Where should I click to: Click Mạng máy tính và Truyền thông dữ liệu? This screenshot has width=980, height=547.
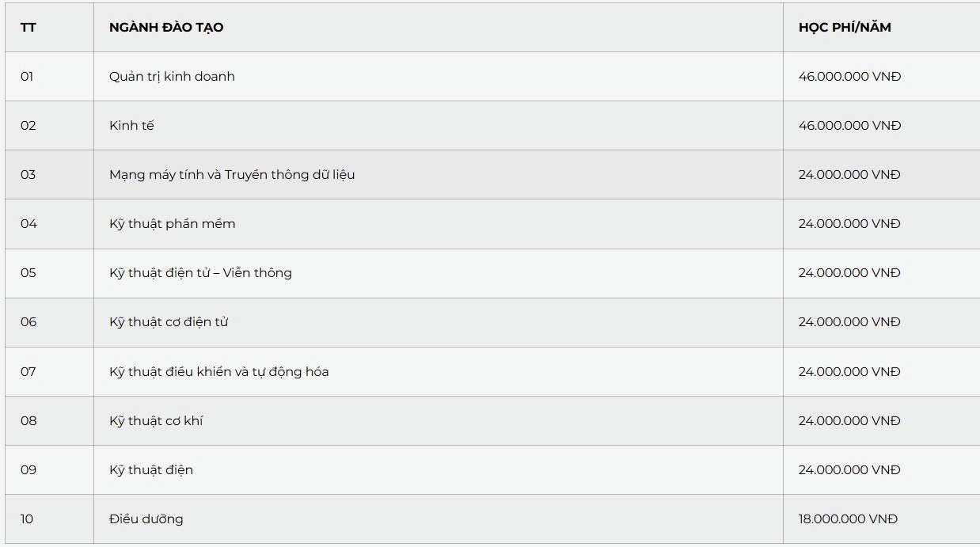[x=232, y=175]
